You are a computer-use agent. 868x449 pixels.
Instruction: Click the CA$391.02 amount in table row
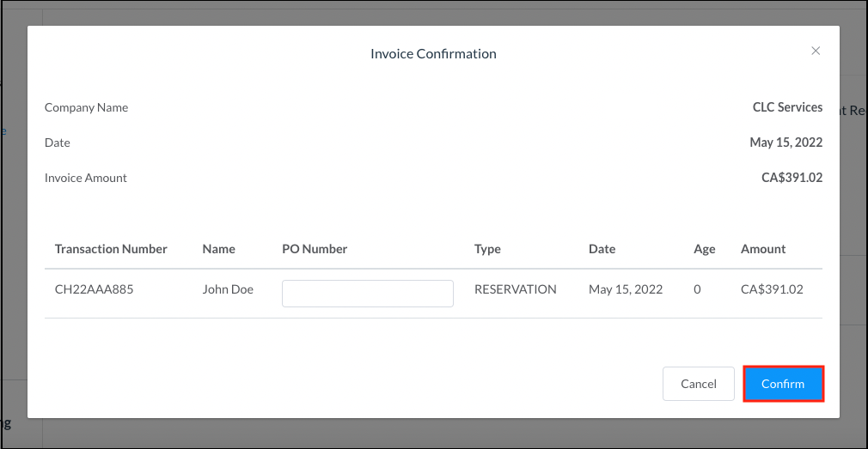tap(772, 289)
